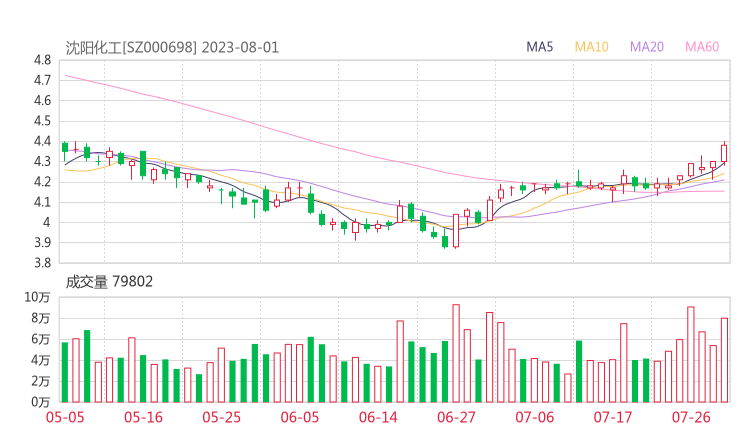Click the MA10 legend label

[591, 47]
